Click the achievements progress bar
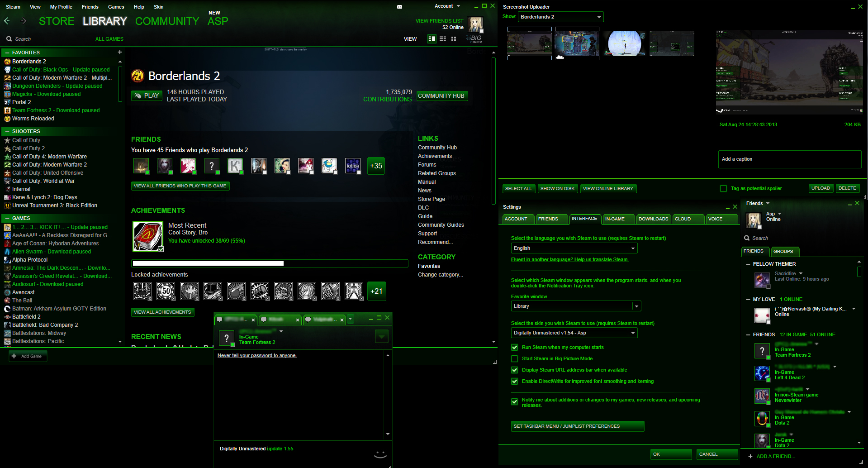This screenshot has height=468, width=868. pyautogui.click(x=270, y=263)
